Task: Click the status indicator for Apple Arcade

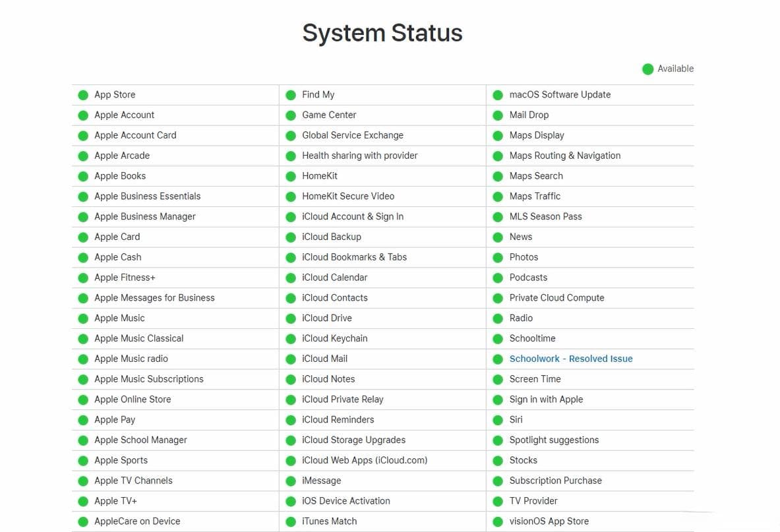Action: tap(83, 156)
